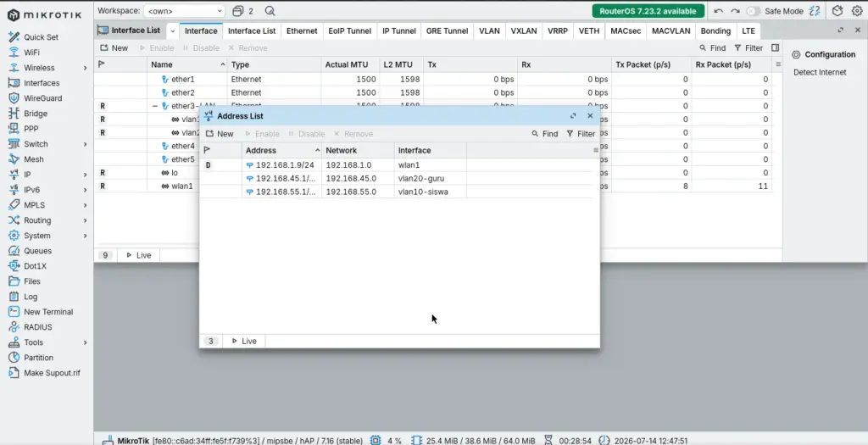Screen dimensions: 868x445
Task: Toggle the side panel icon in Interface List toolbar
Action: pyautogui.click(x=775, y=47)
